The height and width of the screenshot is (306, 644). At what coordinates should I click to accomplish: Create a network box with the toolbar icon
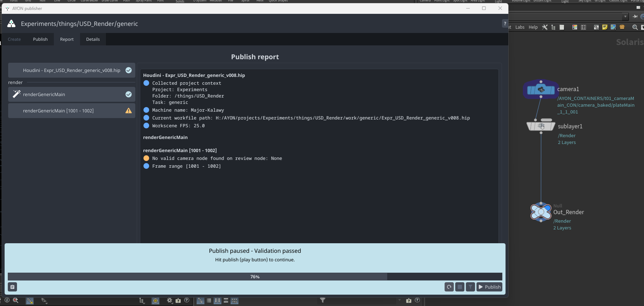pos(596,27)
